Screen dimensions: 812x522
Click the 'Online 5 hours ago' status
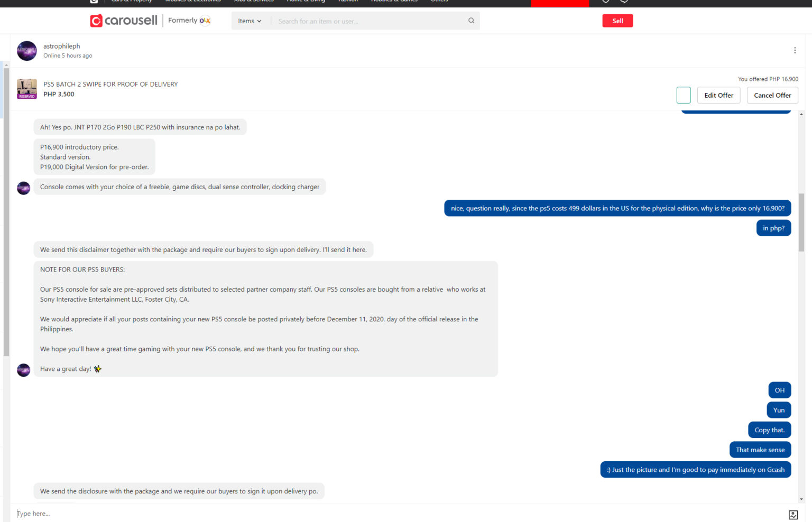click(68, 55)
